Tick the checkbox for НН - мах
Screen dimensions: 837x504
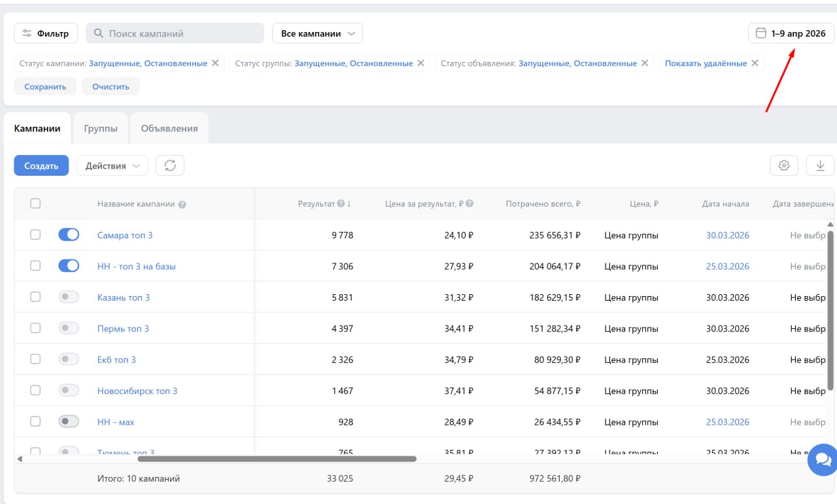[35, 422]
